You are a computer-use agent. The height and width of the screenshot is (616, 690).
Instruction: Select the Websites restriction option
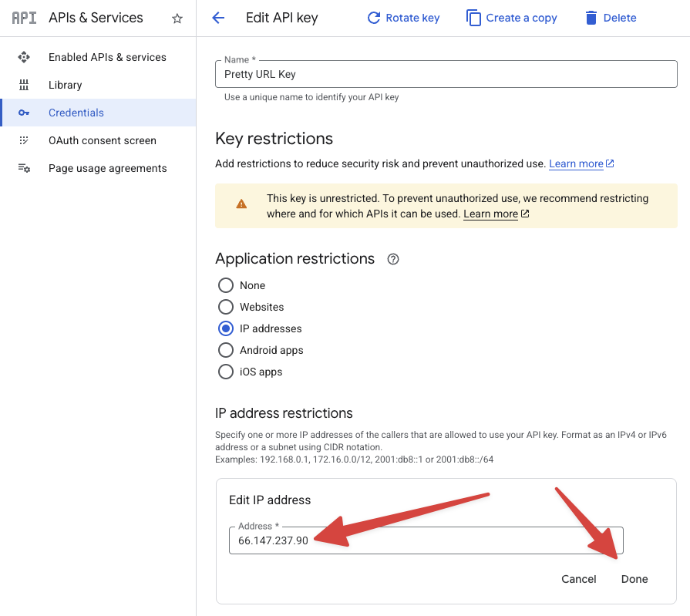point(226,307)
